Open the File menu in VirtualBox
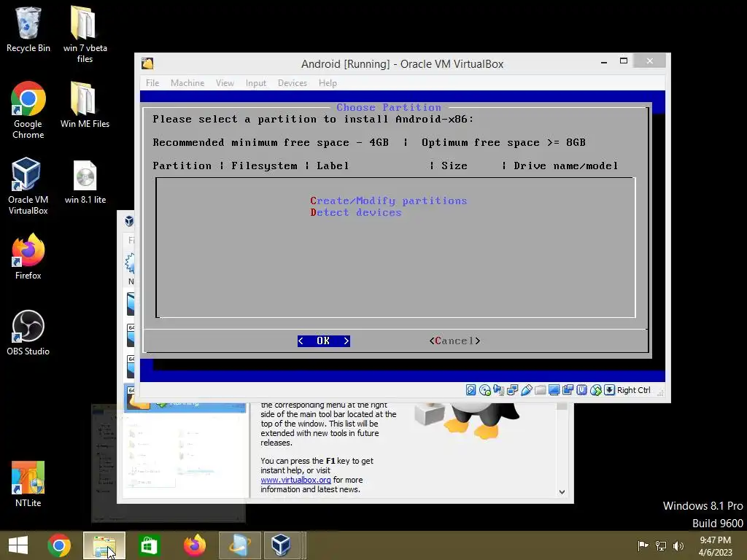Screen dimensions: 747x560 point(152,83)
